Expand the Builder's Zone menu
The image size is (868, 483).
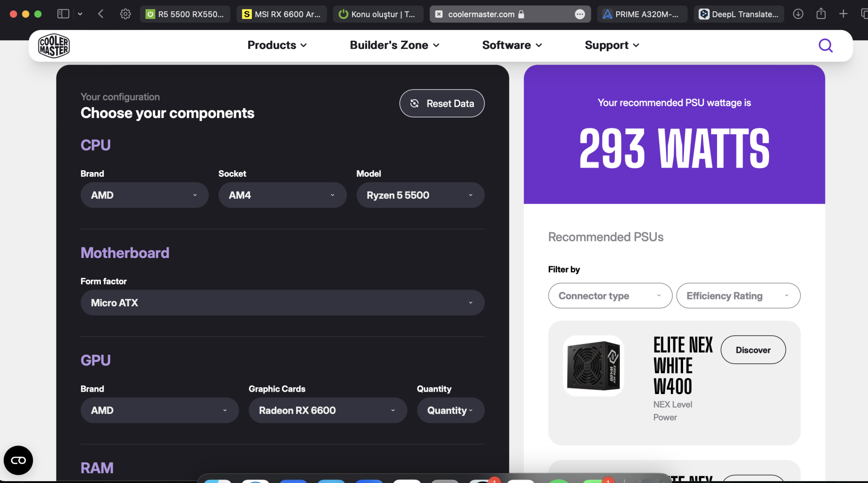[395, 45]
